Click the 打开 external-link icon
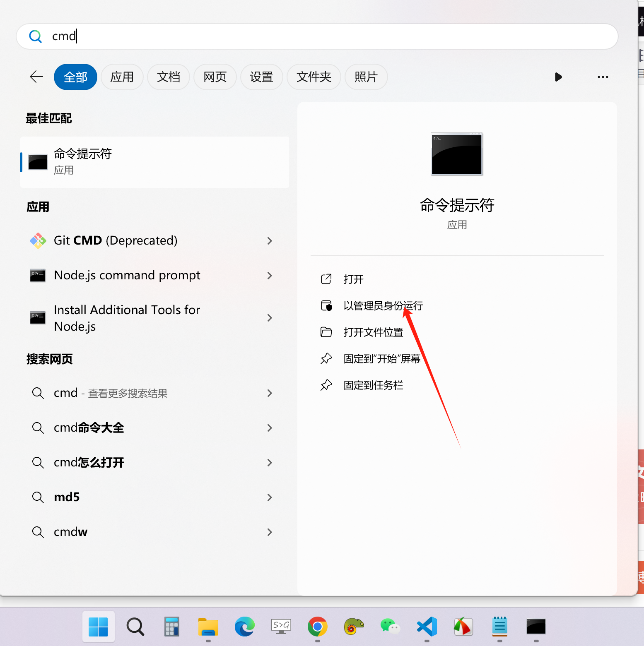 coord(326,279)
